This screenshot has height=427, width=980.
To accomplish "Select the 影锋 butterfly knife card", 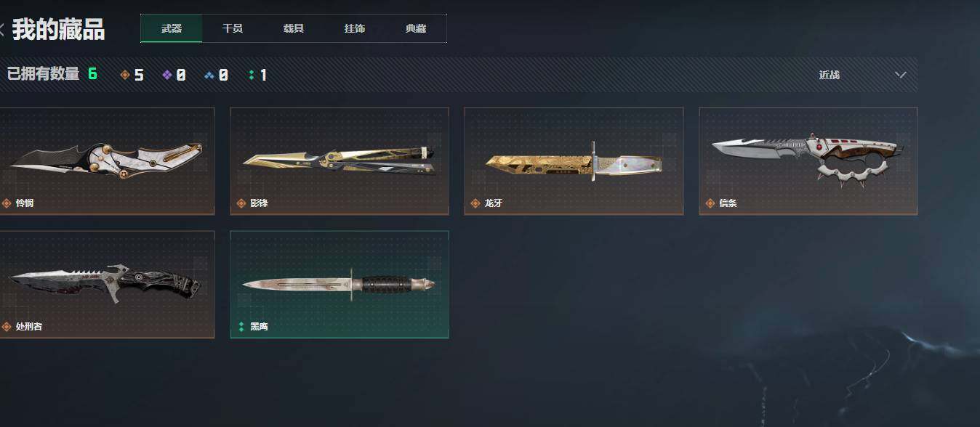I will click(x=340, y=161).
